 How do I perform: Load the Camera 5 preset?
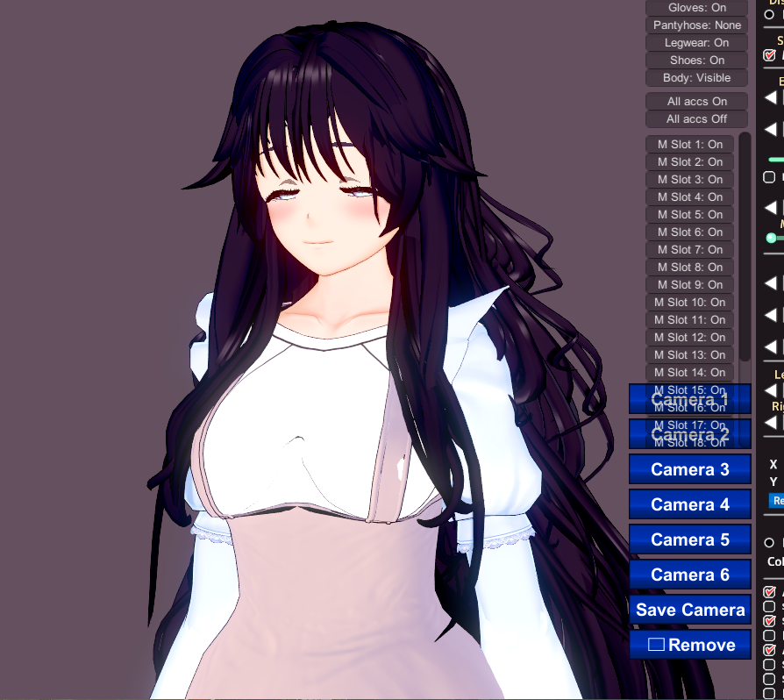[x=689, y=539]
